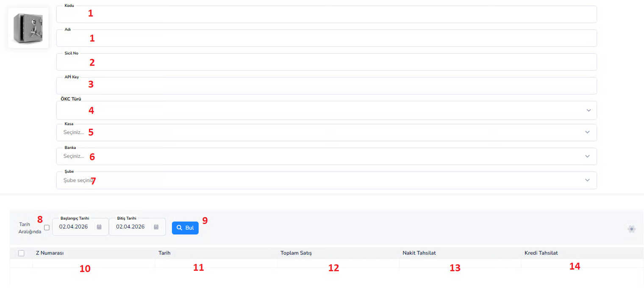Focus the Kodu input field
The width and height of the screenshot is (644, 295).
point(326,14)
